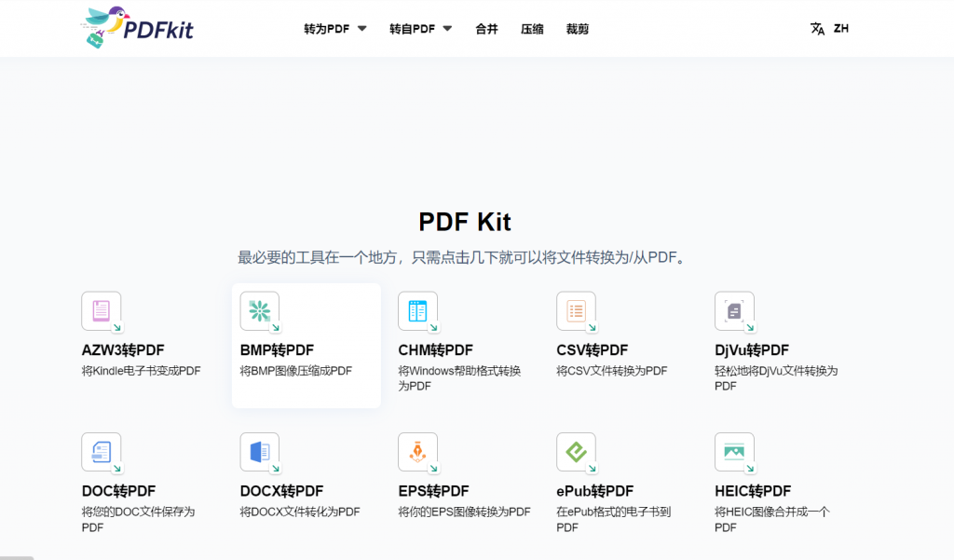Image resolution: width=954 pixels, height=560 pixels.
Task: Click the text 将Windows帮助格式转换为PDF
Action: (459, 378)
